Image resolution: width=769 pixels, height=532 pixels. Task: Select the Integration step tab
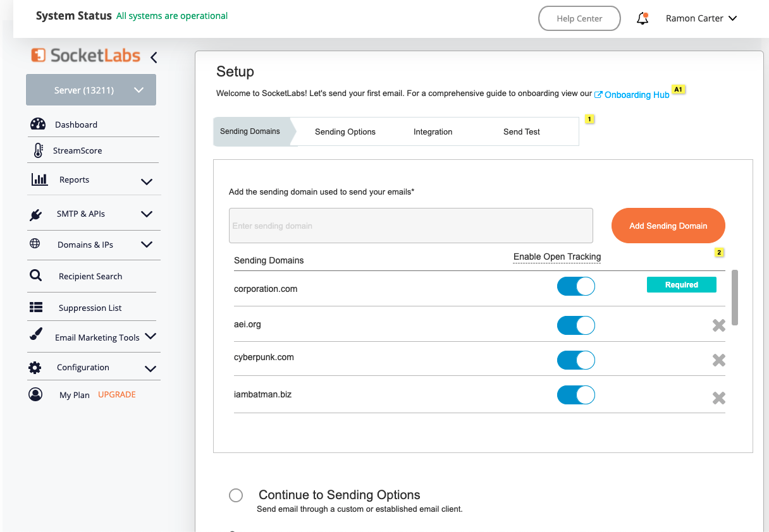[x=433, y=132]
